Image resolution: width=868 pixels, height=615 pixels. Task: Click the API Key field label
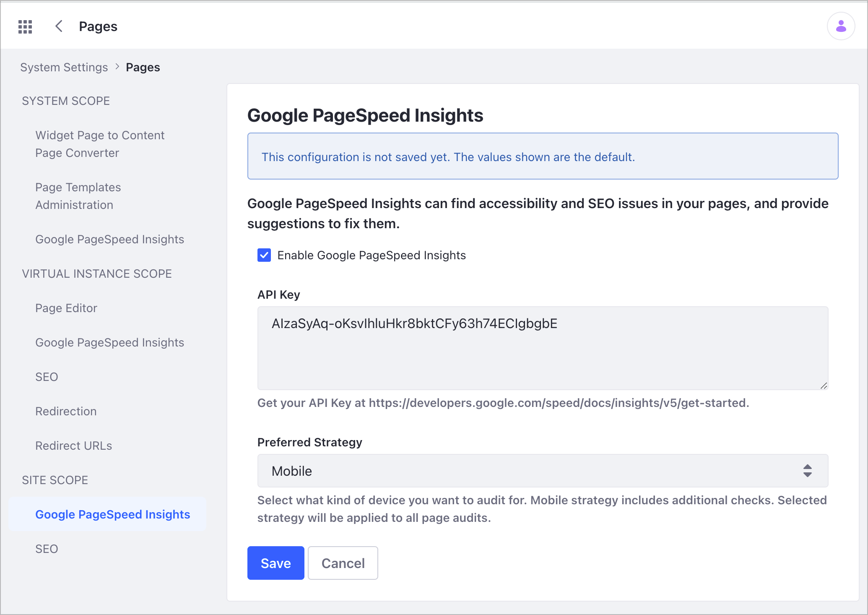(x=279, y=294)
